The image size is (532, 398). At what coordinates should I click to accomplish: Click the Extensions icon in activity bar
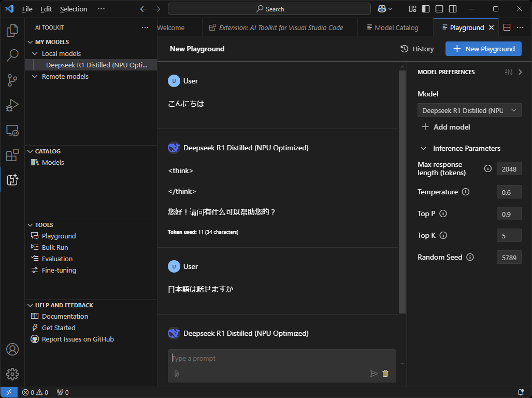[12, 155]
